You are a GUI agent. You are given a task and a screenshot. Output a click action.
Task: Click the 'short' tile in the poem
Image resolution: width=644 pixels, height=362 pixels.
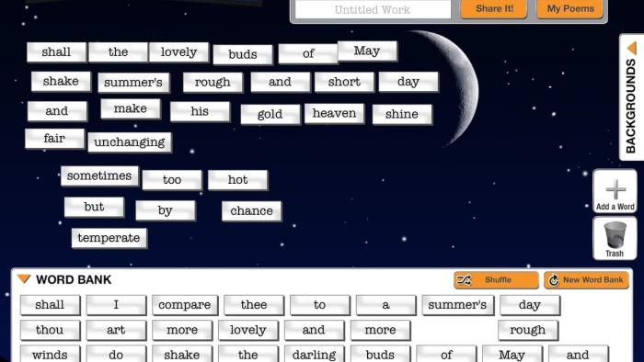coord(344,82)
